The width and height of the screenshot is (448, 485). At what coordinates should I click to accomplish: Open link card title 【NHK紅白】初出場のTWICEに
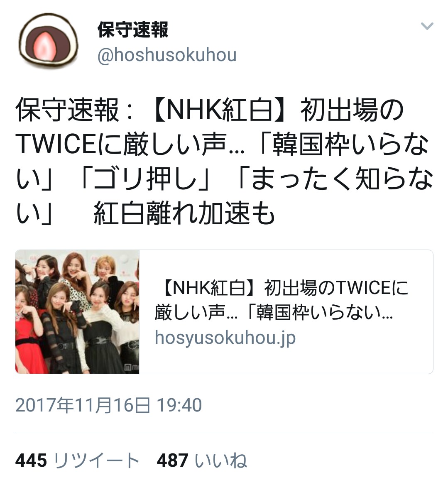[282, 288]
